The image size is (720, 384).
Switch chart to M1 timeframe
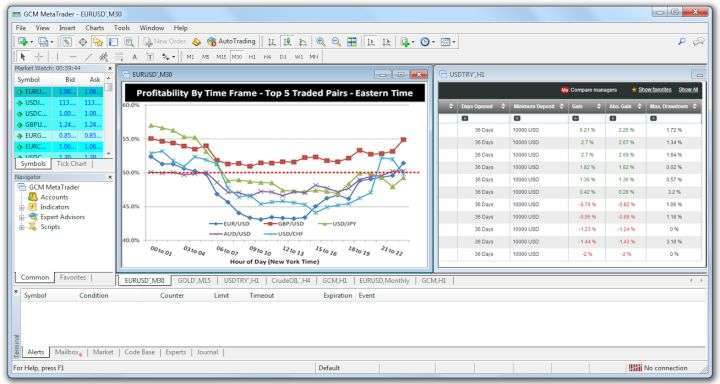tap(190, 57)
